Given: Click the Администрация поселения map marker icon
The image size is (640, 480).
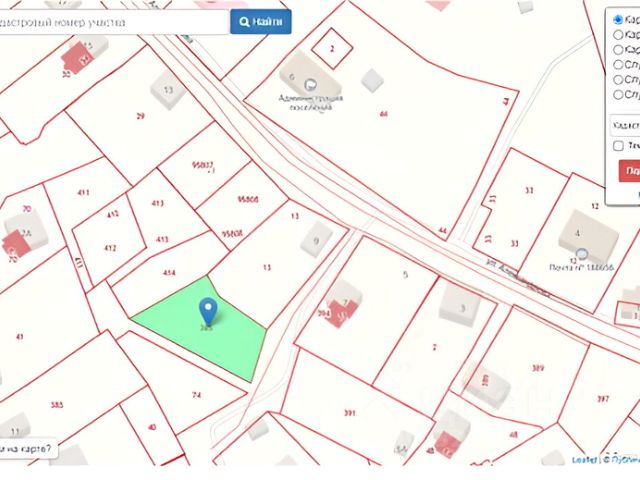Looking at the screenshot, I should (311, 85).
